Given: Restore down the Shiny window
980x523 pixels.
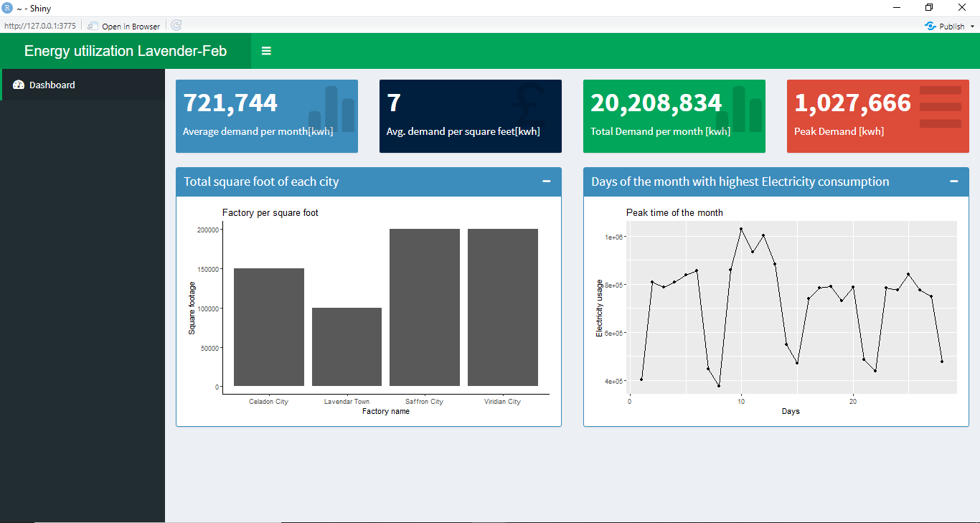Looking at the screenshot, I should click(929, 8).
